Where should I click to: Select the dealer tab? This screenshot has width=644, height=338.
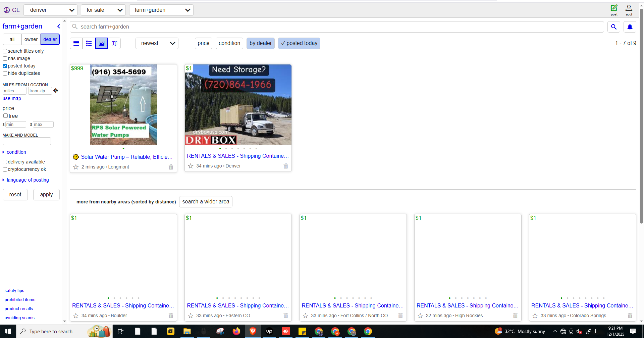pos(50,39)
